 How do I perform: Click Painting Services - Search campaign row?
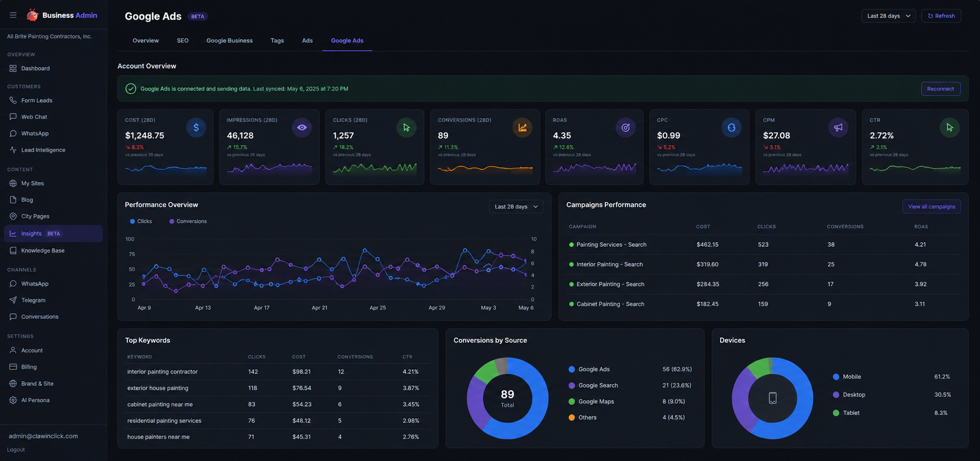point(764,244)
